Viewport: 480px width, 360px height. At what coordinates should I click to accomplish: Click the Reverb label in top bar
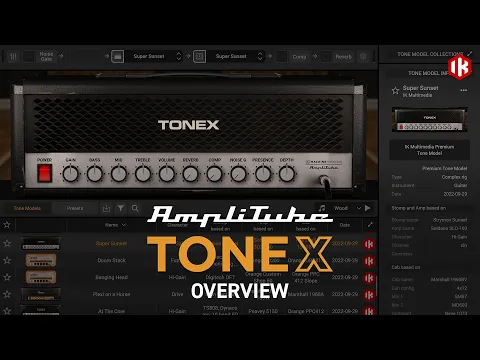tap(343, 57)
